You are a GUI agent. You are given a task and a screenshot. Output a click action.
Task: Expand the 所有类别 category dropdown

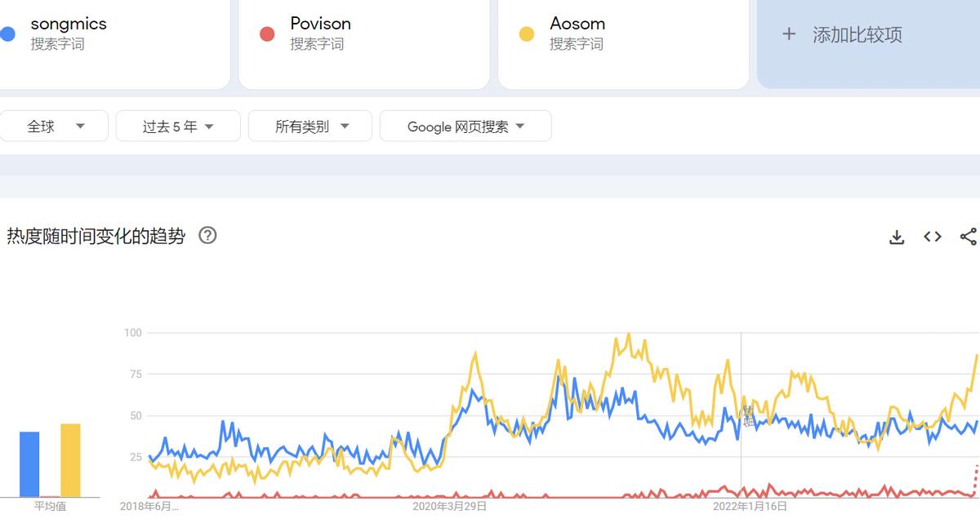(x=310, y=126)
